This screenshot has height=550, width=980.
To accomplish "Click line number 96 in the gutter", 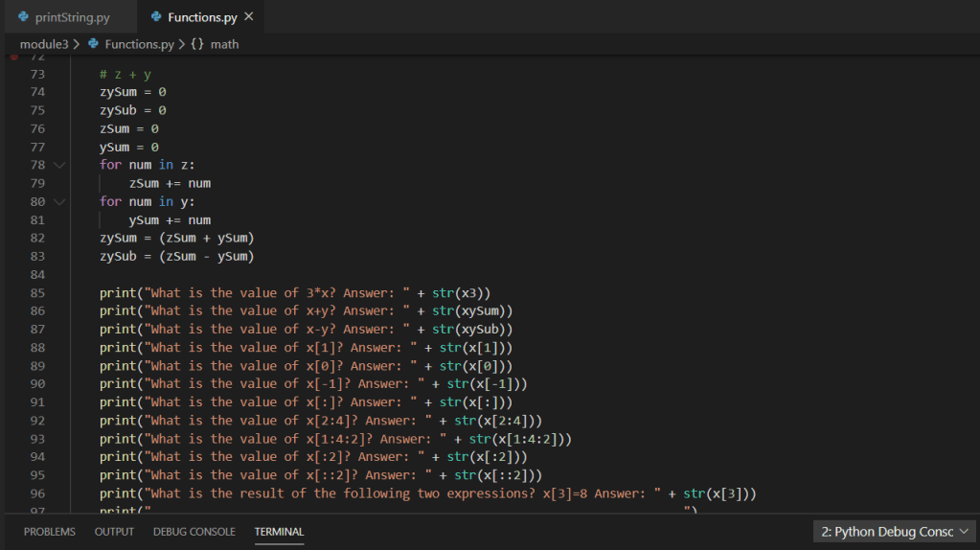I will [x=37, y=493].
